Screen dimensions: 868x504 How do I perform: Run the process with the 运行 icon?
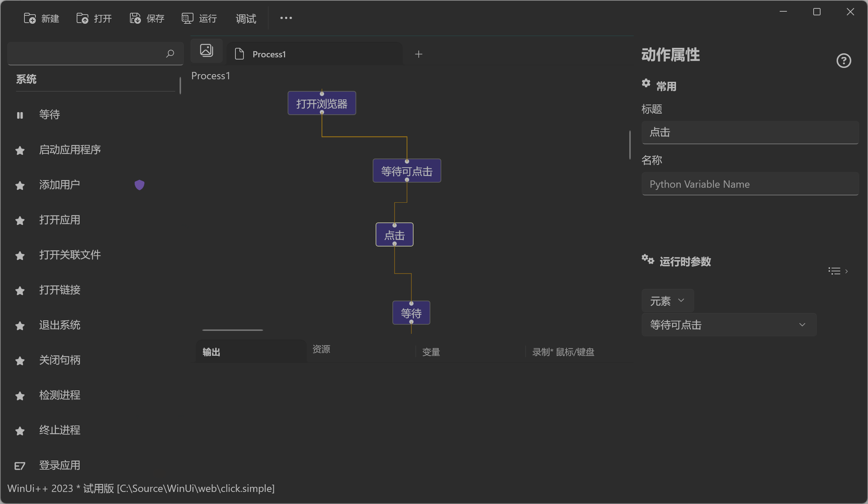pos(187,18)
